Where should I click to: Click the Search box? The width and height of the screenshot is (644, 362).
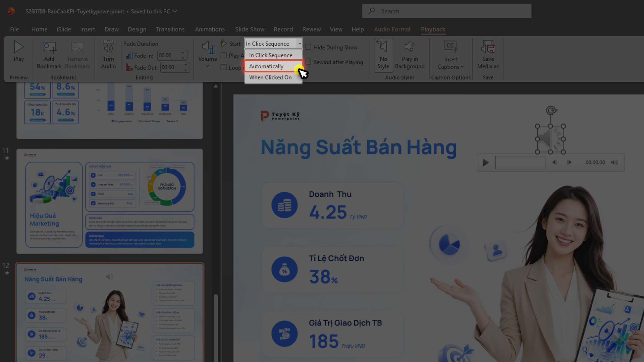click(447, 11)
